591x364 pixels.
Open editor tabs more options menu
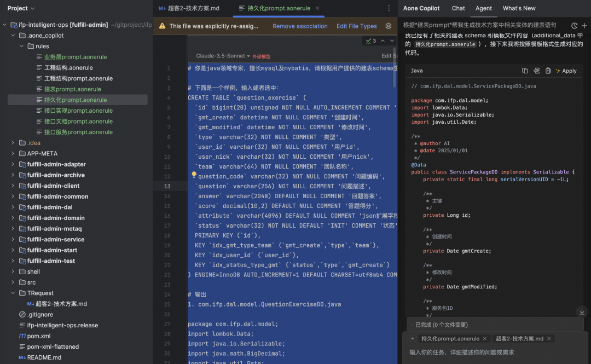[x=389, y=8]
